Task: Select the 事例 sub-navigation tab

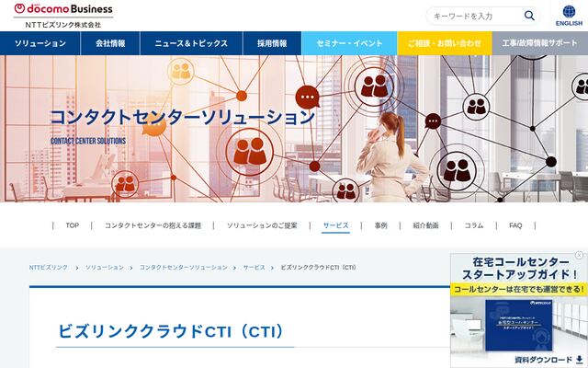Action: [x=380, y=225]
